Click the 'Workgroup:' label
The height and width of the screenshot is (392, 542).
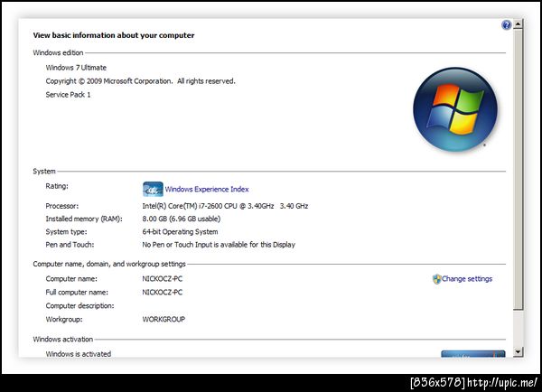64,319
